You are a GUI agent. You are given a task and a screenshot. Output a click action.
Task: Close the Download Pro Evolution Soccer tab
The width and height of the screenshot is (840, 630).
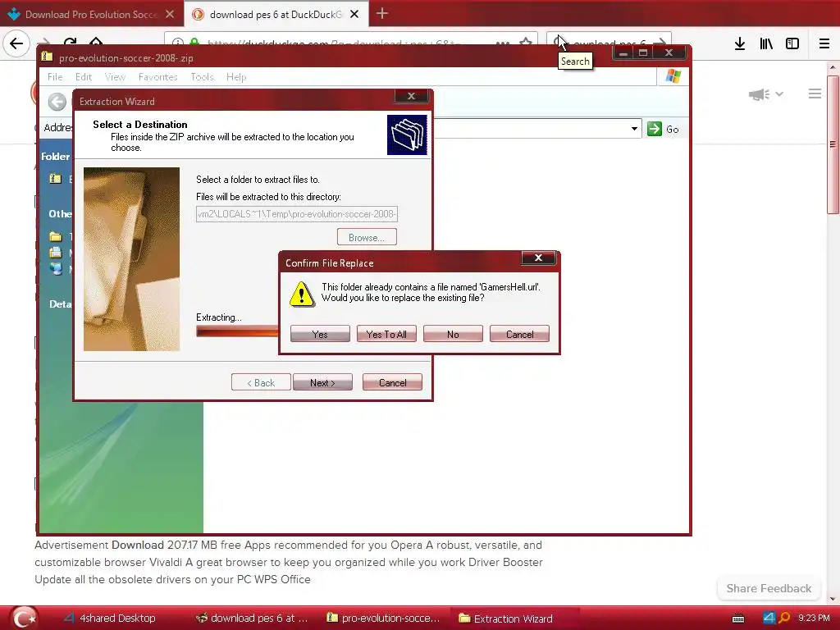click(x=170, y=15)
